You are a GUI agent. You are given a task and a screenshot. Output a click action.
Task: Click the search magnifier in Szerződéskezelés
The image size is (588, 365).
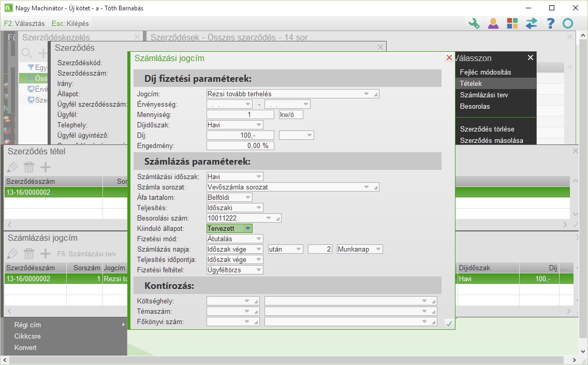coord(26,53)
